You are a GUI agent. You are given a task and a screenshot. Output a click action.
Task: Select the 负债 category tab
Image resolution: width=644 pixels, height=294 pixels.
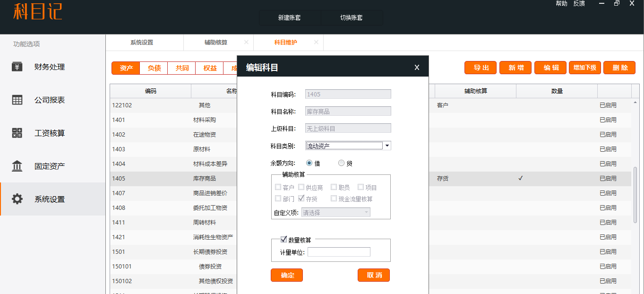point(154,68)
